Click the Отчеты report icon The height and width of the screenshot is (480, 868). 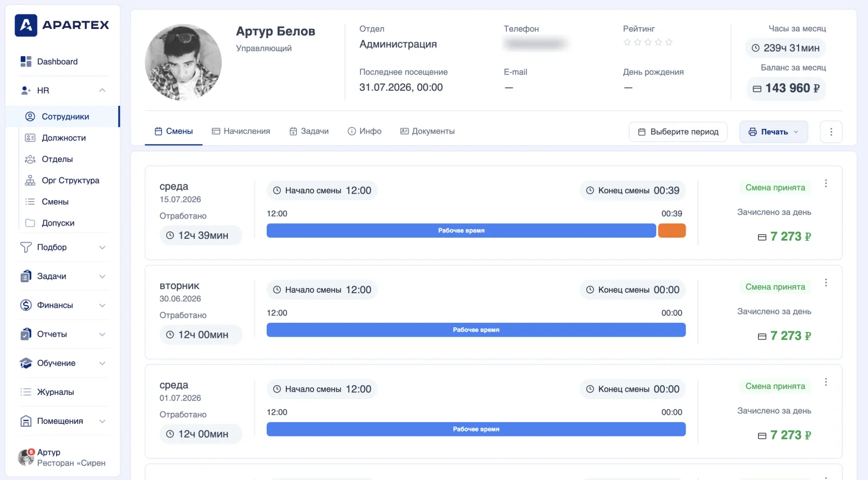tap(26, 334)
